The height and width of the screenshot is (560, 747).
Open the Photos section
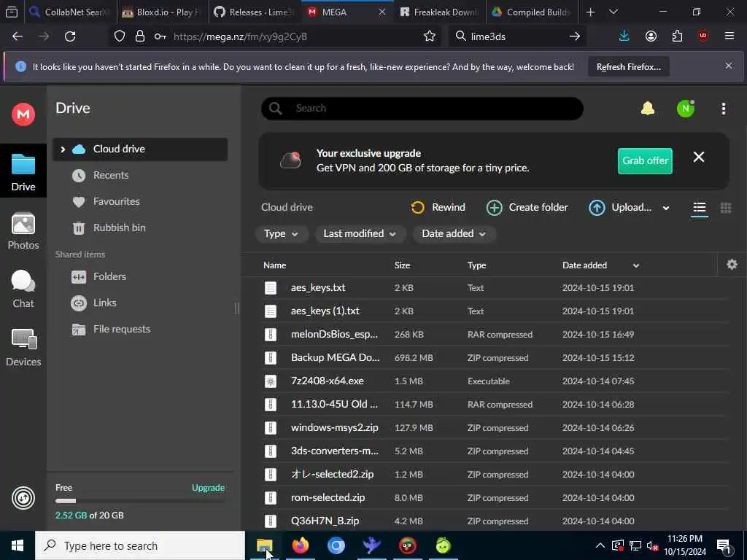tap(23, 231)
